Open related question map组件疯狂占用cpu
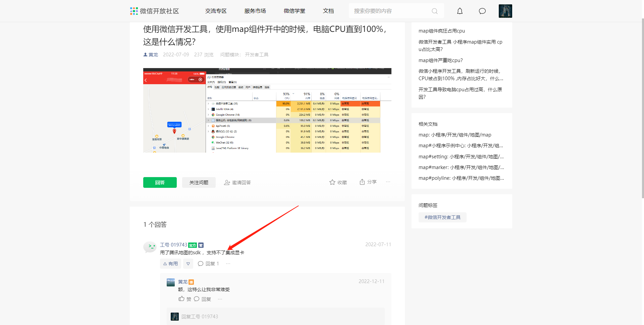The image size is (644, 325). 442,31
